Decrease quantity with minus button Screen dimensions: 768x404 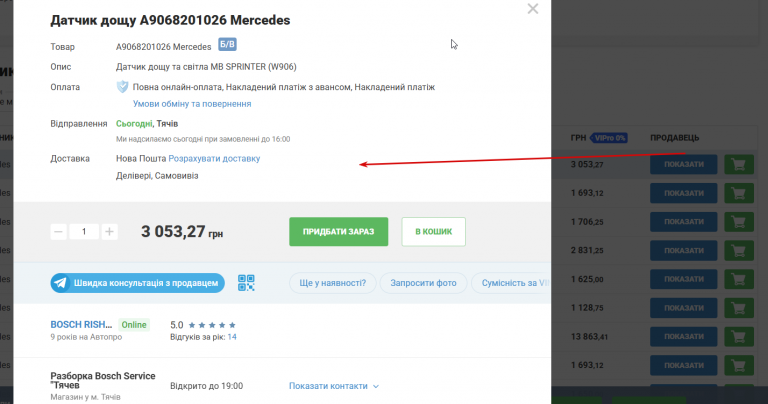[58, 232]
